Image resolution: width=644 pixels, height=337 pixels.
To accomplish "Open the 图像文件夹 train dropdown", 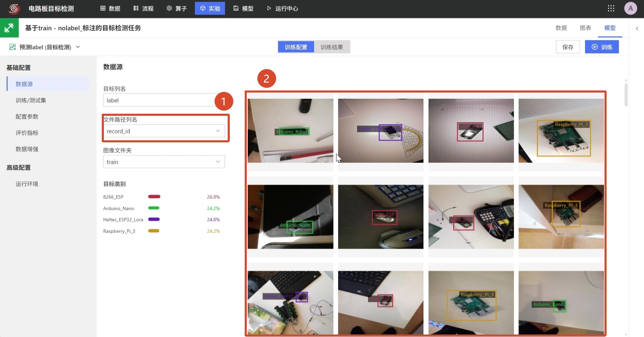I will (164, 162).
